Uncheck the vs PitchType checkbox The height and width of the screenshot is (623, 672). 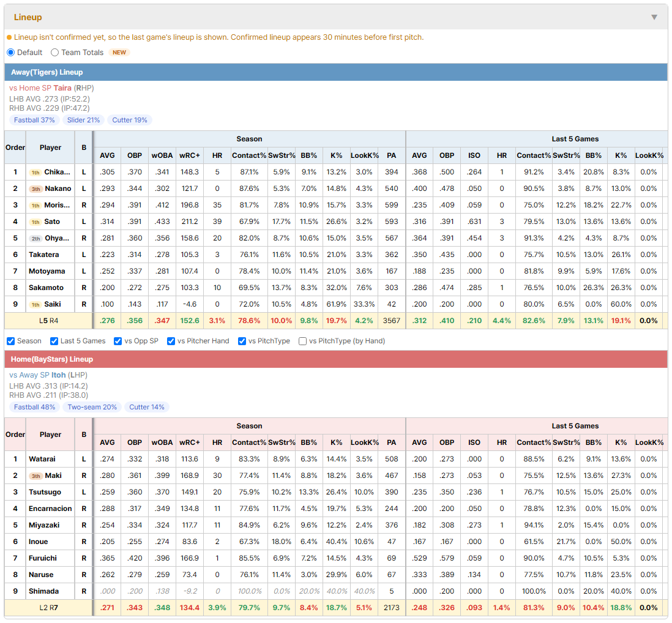242,341
